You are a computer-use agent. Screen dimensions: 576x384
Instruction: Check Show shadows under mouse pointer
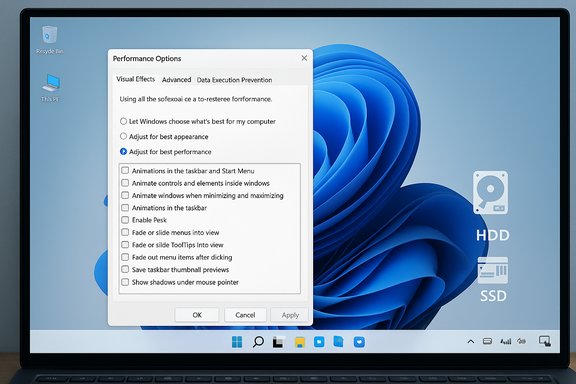125,282
